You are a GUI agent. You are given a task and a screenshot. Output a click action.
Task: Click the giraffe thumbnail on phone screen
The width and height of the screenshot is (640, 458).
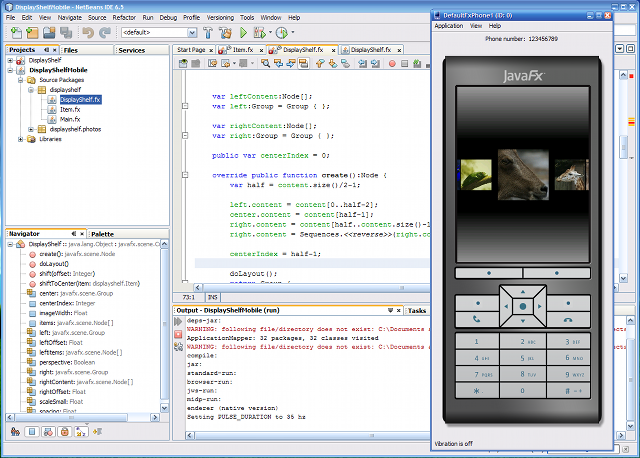[x=571, y=175]
